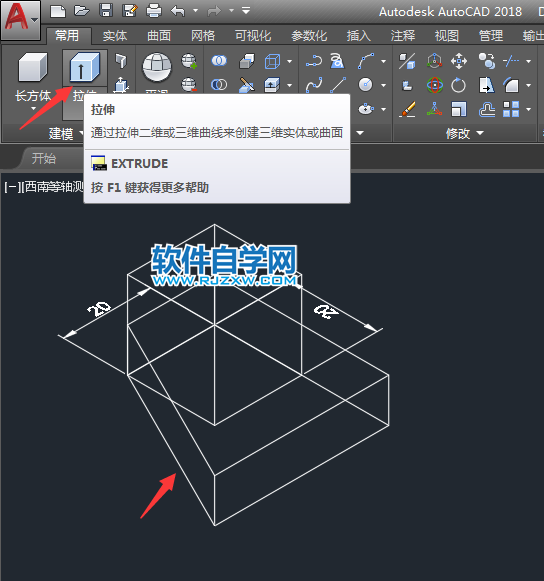544x581 pixels.
Task: Select the Polysolid tool icon
Action: tap(121, 61)
